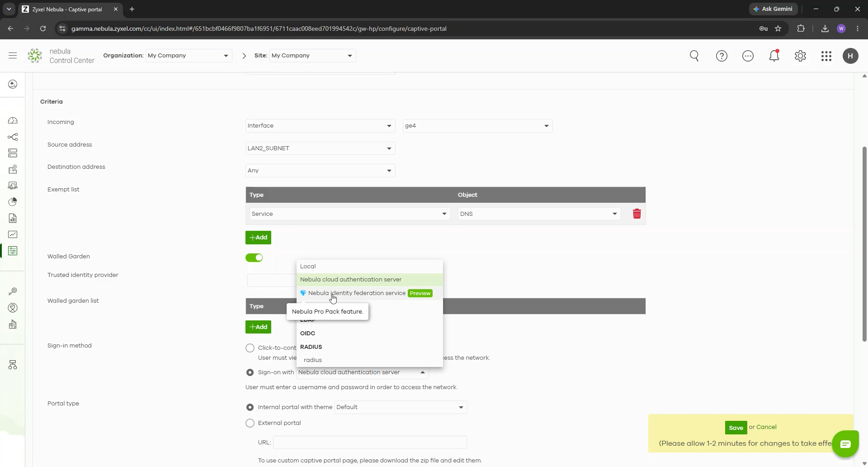
Task: Cancel the pending changes
Action: point(766,427)
